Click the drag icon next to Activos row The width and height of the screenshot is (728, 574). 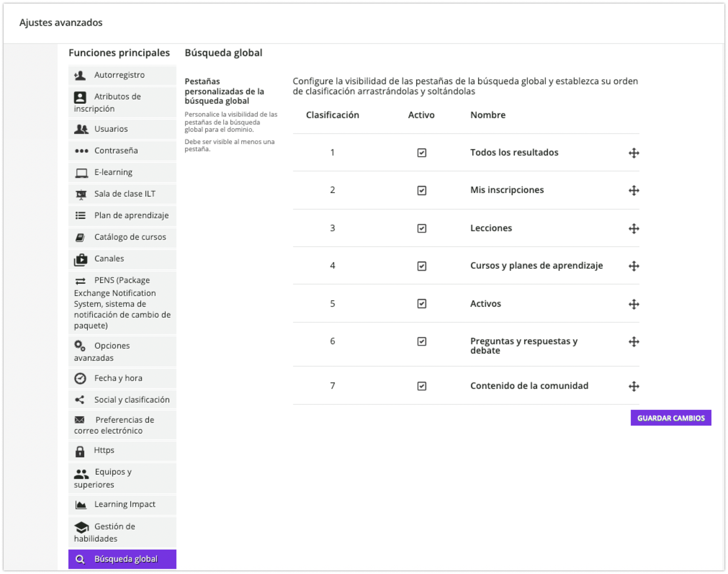tap(634, 304)
